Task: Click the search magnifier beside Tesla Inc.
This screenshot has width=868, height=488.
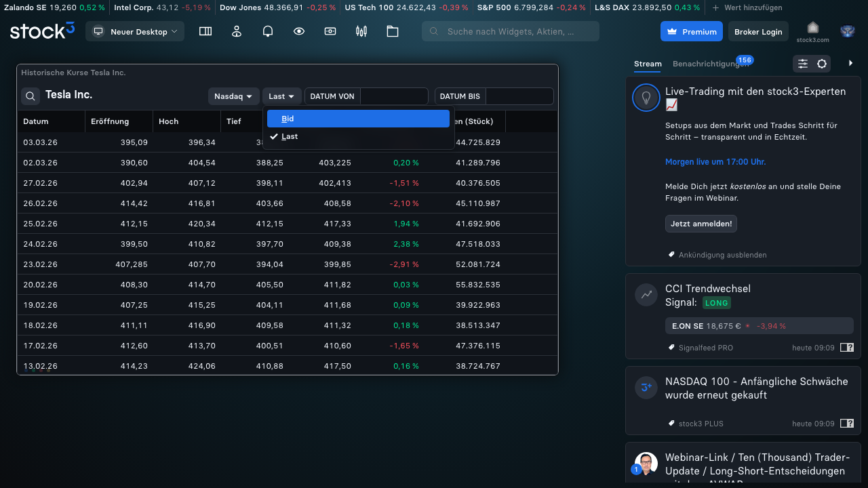Action: (x=31, y=96)
